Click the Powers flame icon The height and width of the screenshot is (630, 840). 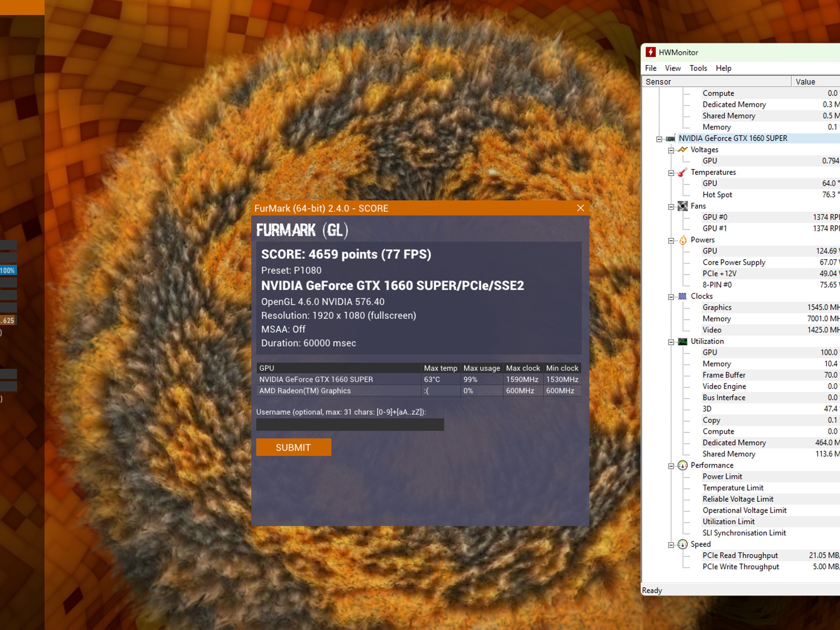click(x=682, y=240)
